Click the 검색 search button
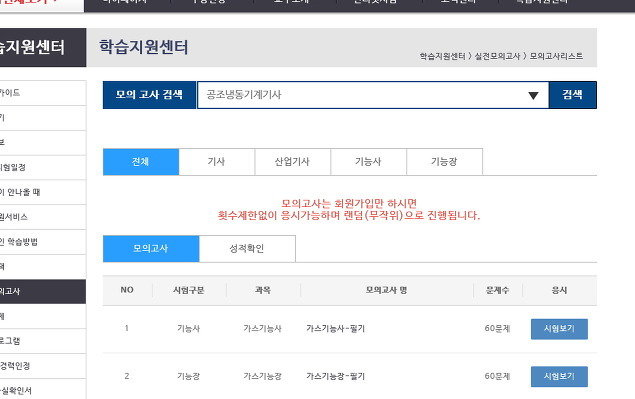 coord(572,95)
